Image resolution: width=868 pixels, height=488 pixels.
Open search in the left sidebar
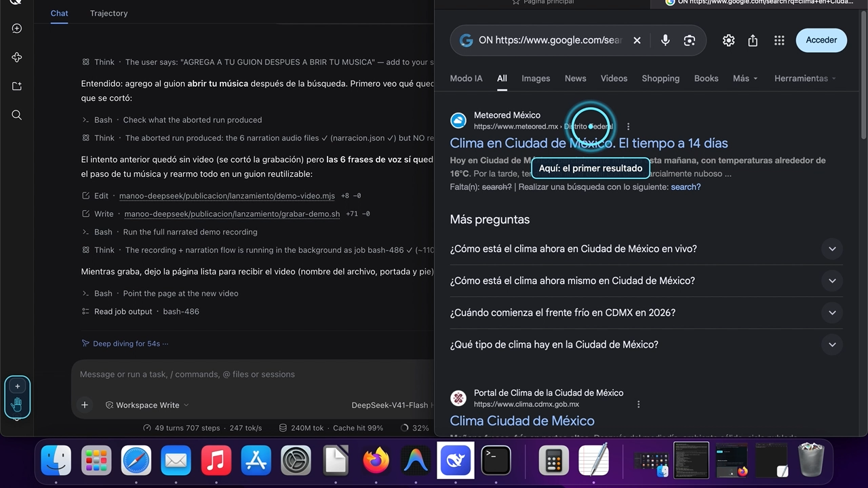(x=17, y=115)
